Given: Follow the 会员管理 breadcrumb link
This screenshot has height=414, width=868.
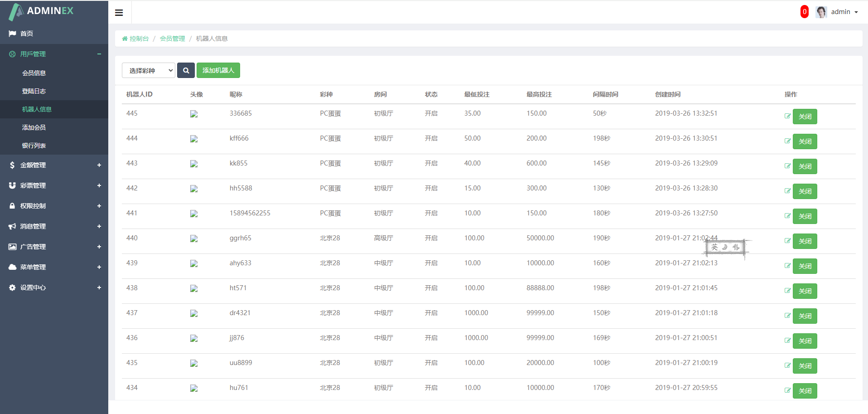Looking at the screenshot, I should [x=172, y=39].
